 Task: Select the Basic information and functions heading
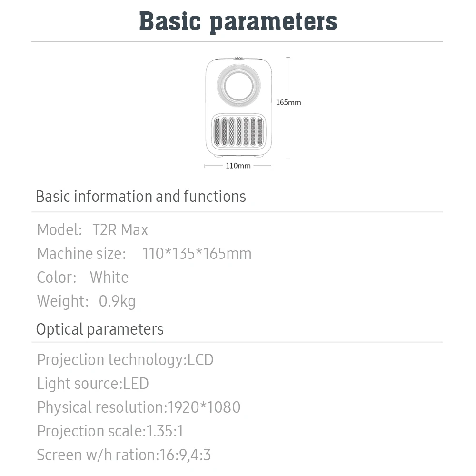tap(141, 197)
